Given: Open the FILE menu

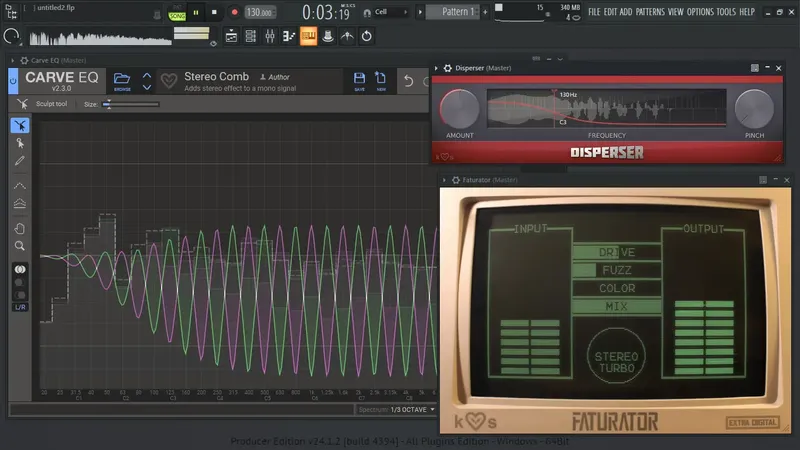Looking at the screenshot, I should pyautogui.click(x=594, y=12).
